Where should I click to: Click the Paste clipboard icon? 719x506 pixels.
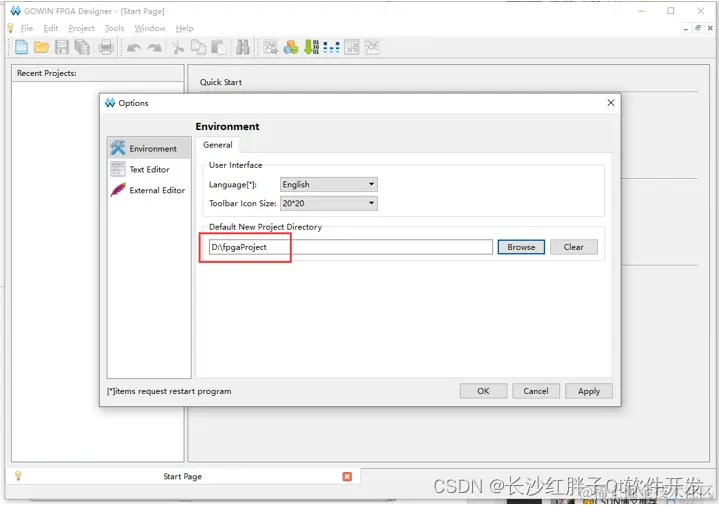(x=218, y=47)
